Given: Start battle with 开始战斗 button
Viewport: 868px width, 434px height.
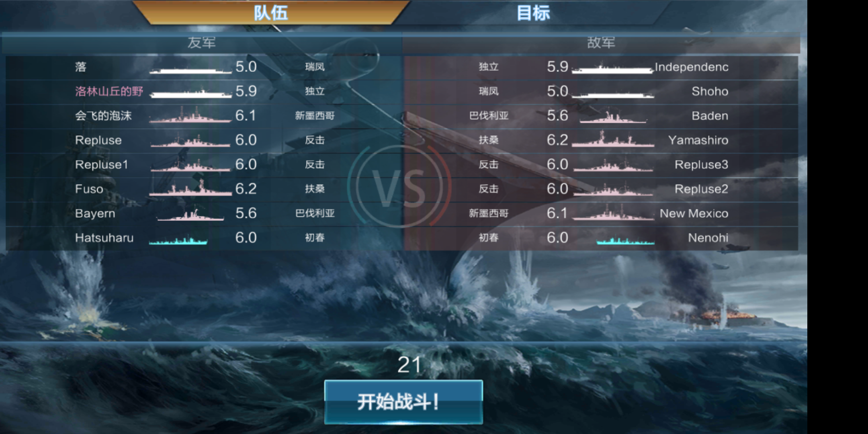Looking at the screenshot, I should (x=403, y=402).
